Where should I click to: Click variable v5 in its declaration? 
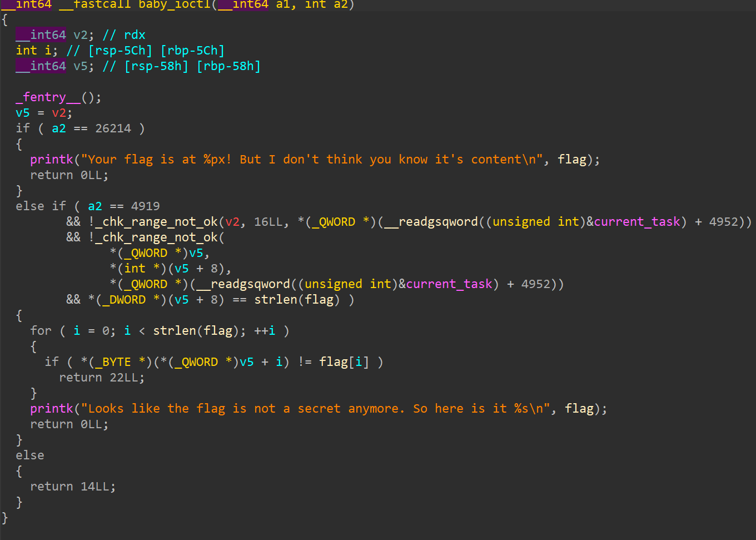tap(81, 66)
